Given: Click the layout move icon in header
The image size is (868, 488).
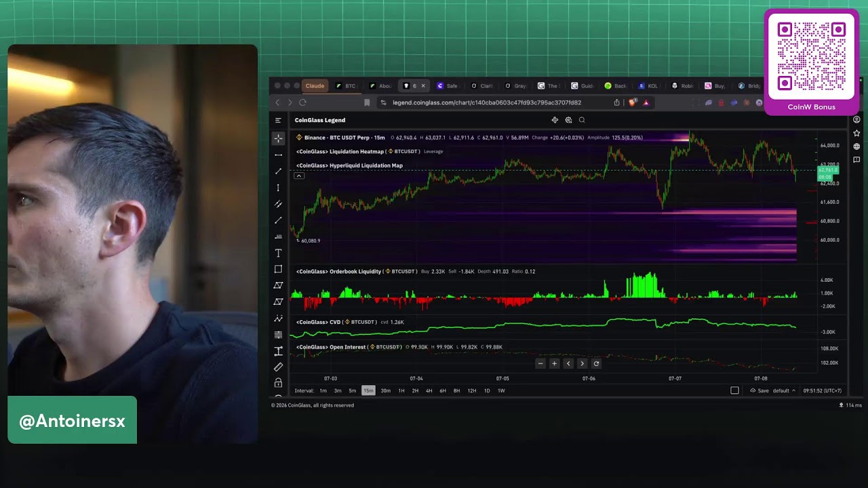Looking at the screenshot, I should pos(555,120).
